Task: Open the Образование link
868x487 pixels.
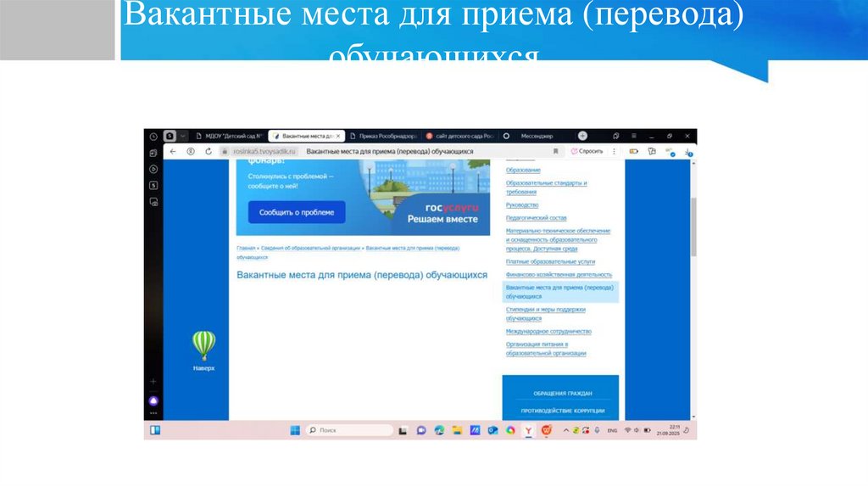Action: [522, 170]
